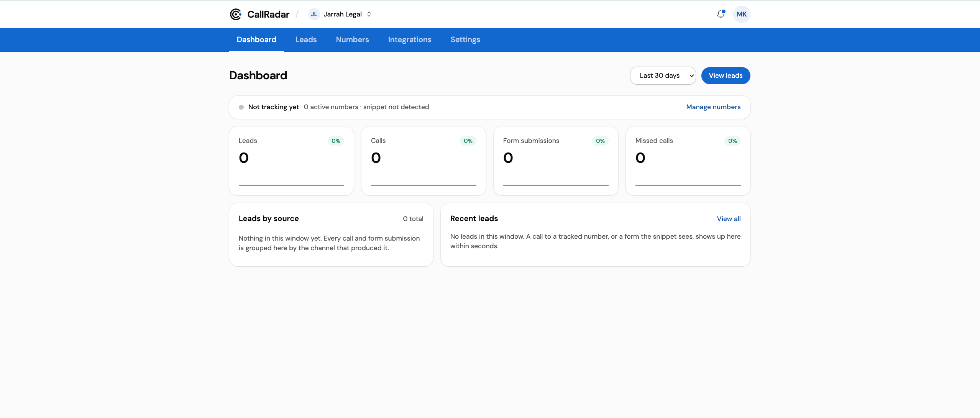Click the 0% badge on Form submissions
Viewport: 980px width, 418px height.
point(600,141)
